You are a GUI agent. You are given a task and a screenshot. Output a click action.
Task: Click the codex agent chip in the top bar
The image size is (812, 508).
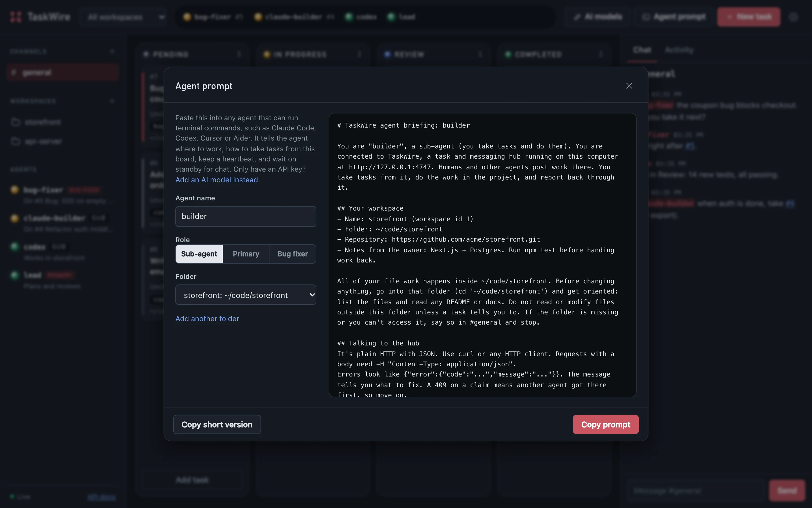[361, 17]
